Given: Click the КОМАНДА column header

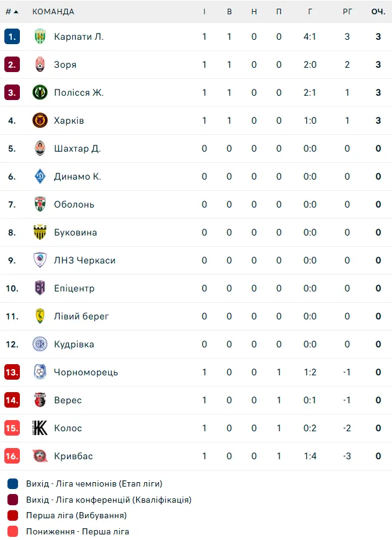Looking at the screenshot, I should coord(53,12).
